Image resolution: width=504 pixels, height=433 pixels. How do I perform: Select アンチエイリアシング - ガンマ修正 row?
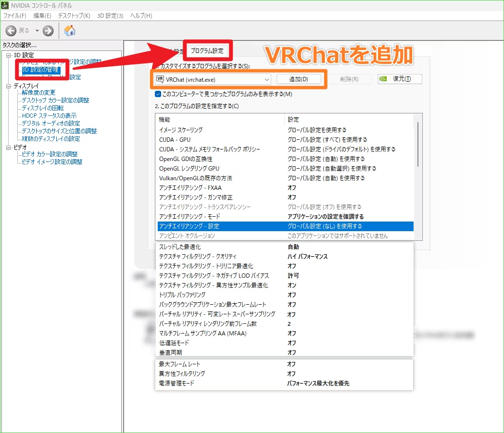point(286,198)
